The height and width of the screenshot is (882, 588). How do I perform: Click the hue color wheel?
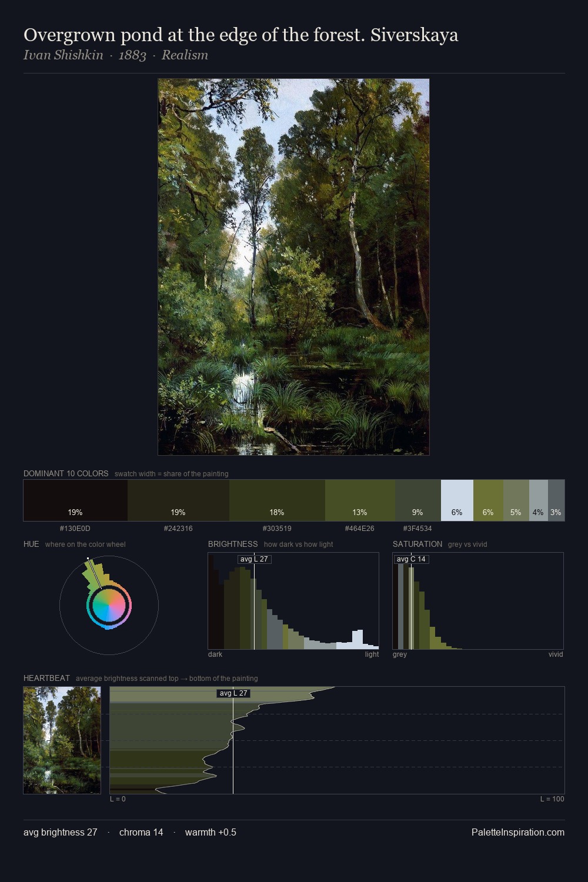tap(109, 605)
